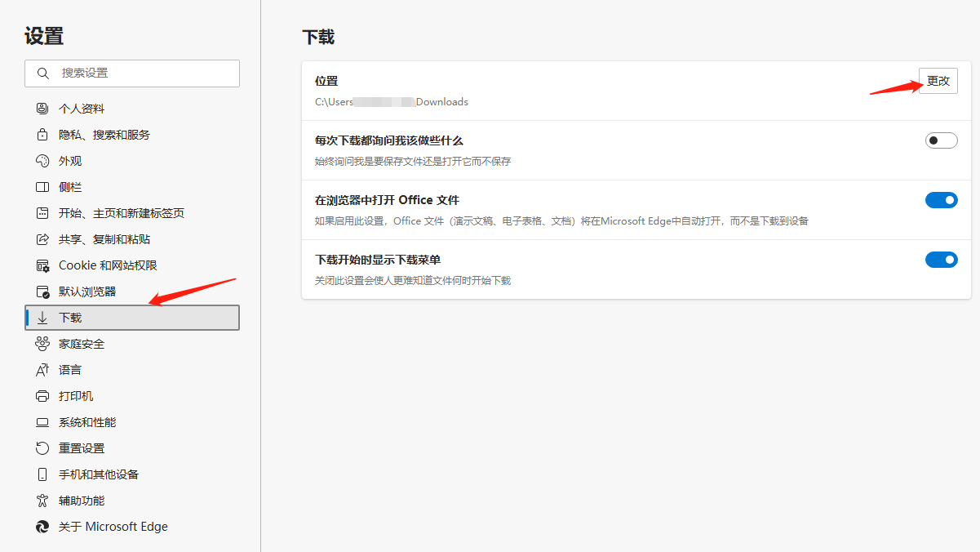Click the 外观 appearance icon
The width and height of the screenshot is (980, 552).
coord(44,160)
